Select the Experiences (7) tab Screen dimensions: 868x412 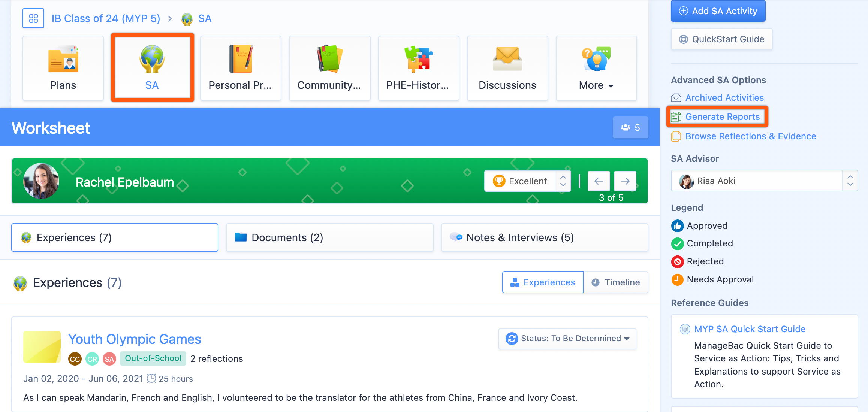point(115,237)
